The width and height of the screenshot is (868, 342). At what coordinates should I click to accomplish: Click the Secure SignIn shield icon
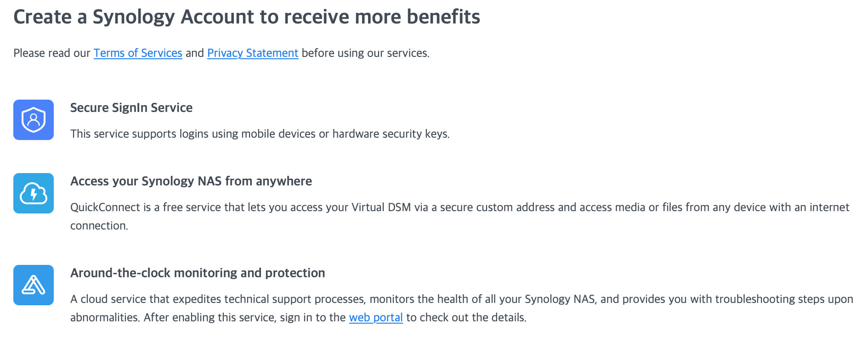(34, 120)
